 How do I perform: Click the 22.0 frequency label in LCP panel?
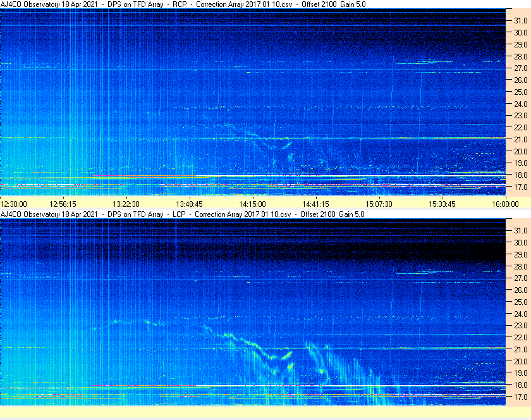pos(521,337)
